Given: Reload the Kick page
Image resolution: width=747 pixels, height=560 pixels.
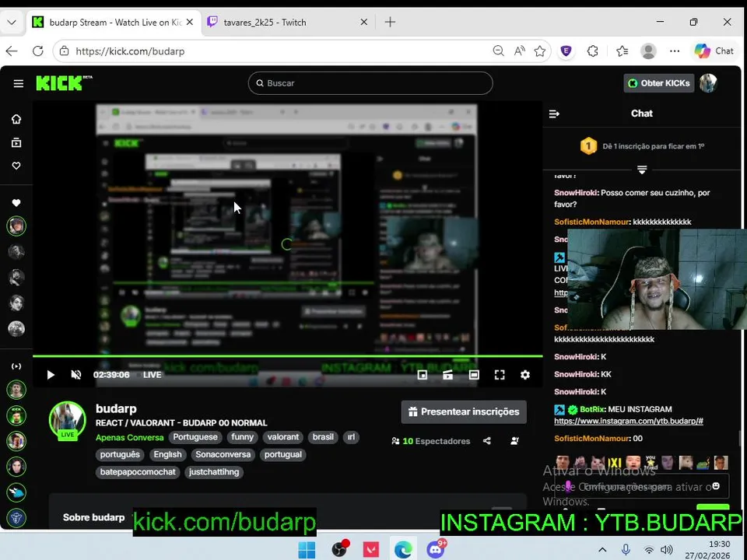Looking at the screenshot, I should click(x=38, y=51).
